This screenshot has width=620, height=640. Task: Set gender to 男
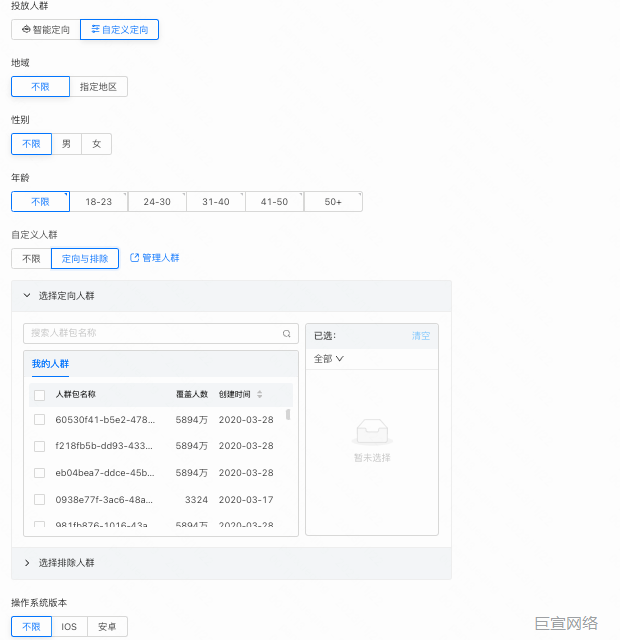[x=67, y=144]
